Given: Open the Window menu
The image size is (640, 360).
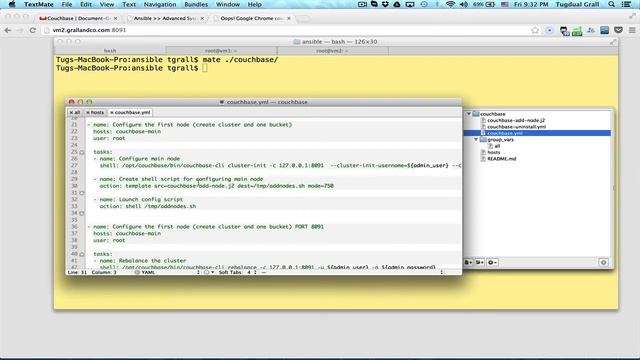Looking at the screenshot, I should [228, 4].
